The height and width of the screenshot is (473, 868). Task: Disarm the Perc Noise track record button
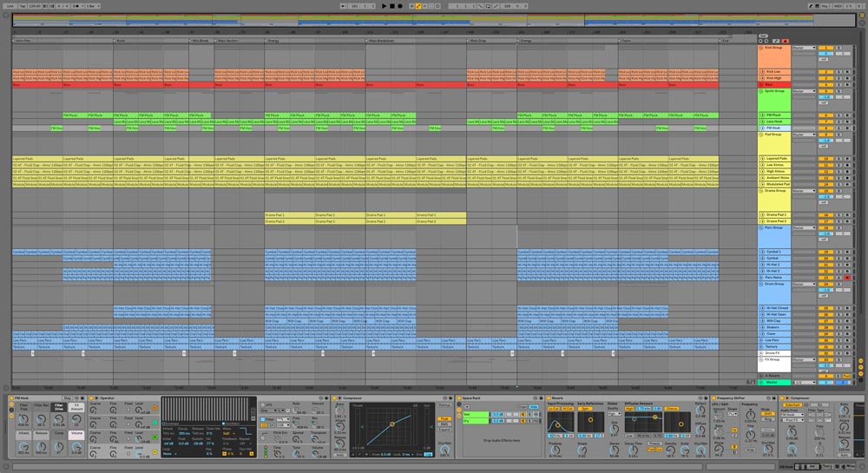pos(848,277)
